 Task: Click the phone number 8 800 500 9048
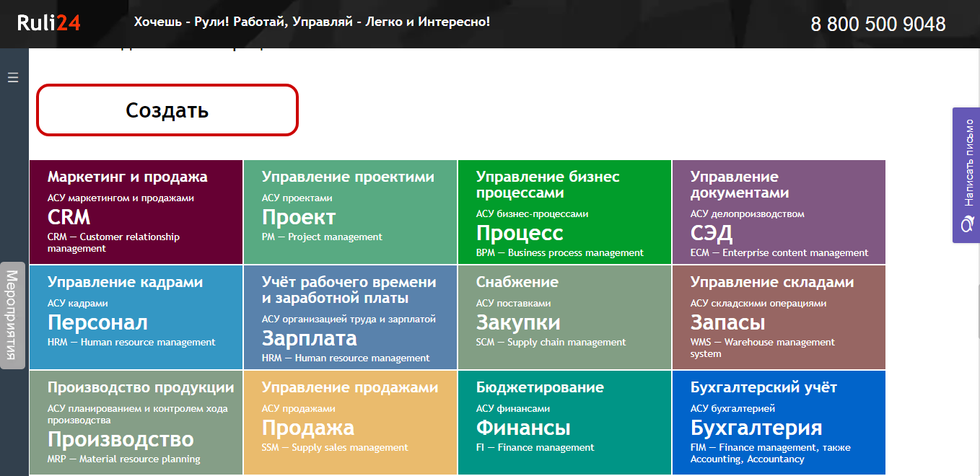point(878,24)
